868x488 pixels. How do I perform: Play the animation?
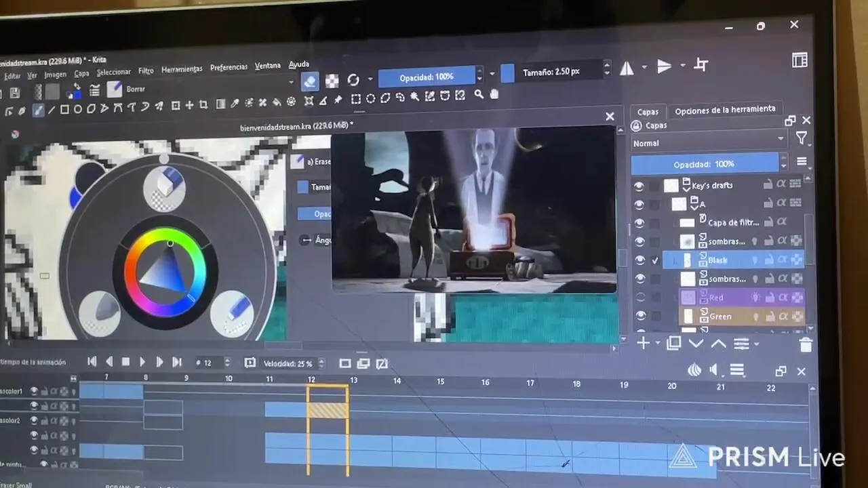pos(142,362)
